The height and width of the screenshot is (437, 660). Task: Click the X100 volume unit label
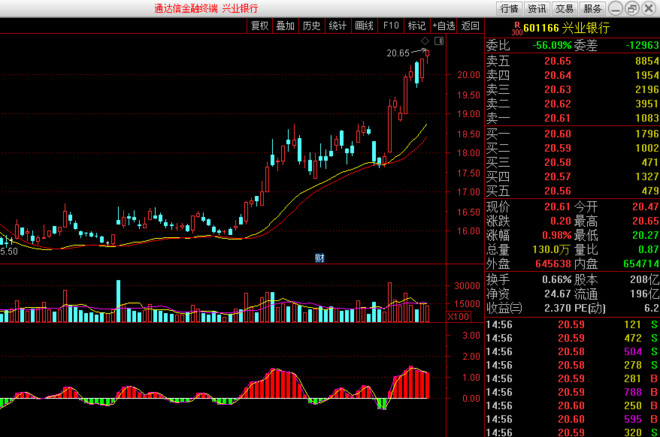pyautogui.click(x=458, y=317)
